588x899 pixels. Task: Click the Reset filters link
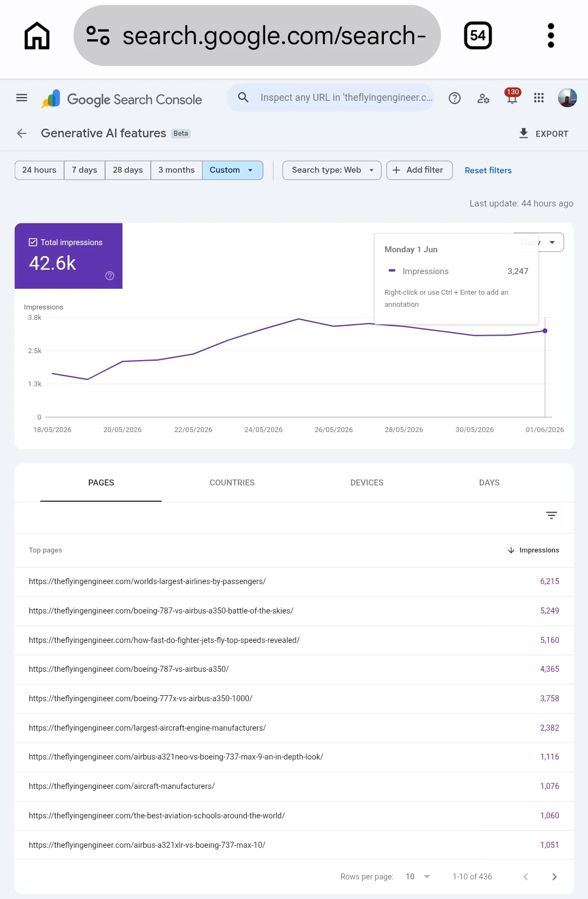point(488,171)
